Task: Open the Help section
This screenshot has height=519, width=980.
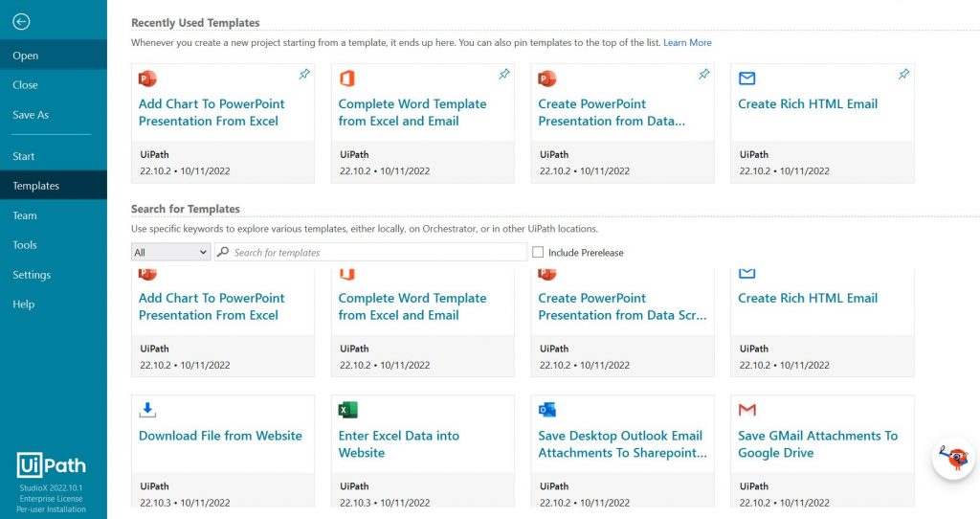Action: (x=54, y=305)
